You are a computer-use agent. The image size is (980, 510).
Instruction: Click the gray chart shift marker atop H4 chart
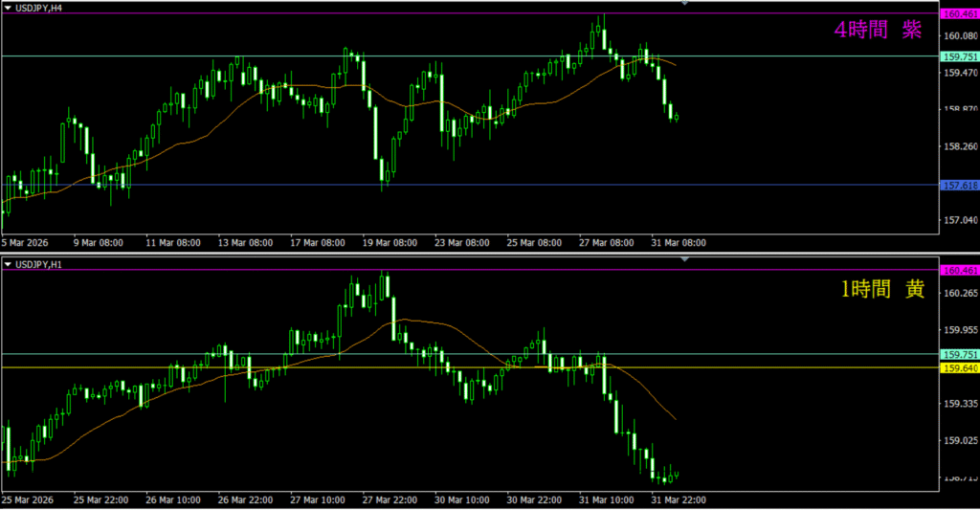pos(684,4)
